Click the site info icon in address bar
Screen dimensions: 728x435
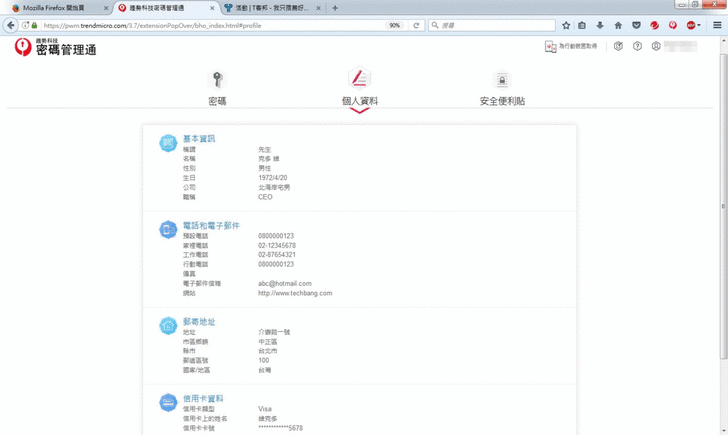pyautogui.click(x=25, y=26)
